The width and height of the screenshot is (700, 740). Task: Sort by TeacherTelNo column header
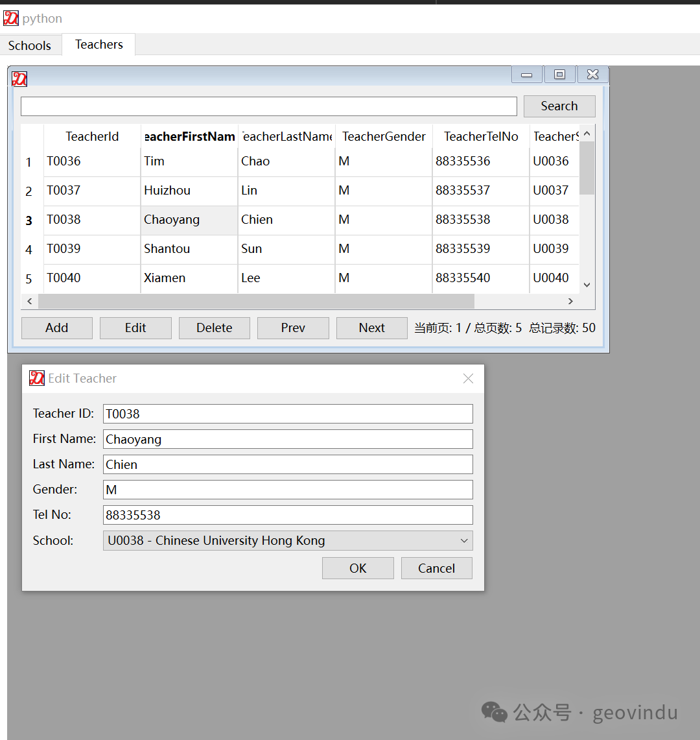481,136
